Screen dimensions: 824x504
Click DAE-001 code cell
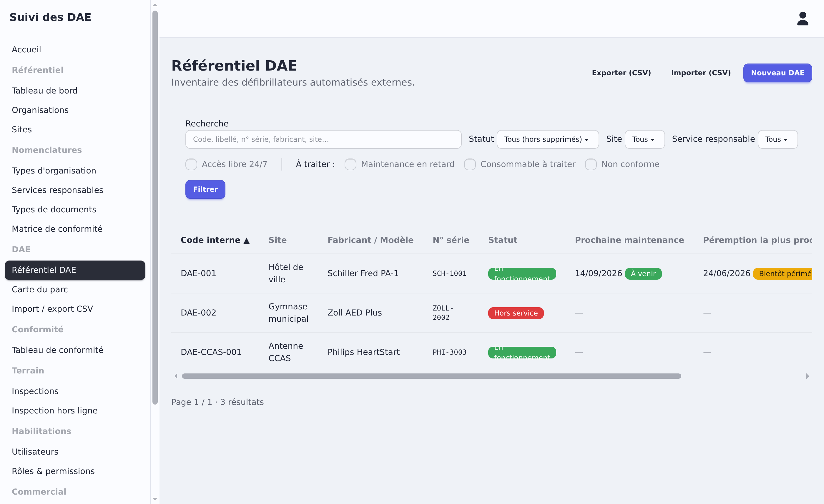[x=198, y=273]
